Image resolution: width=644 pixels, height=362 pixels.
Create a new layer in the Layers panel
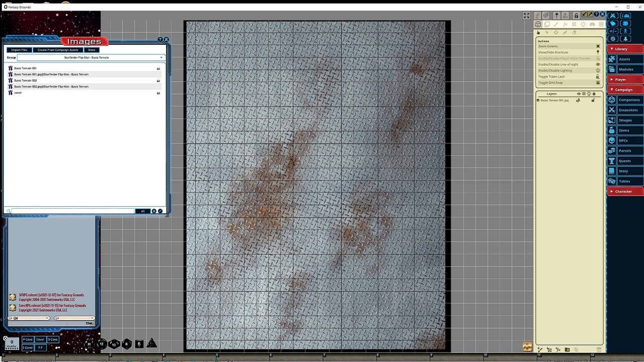540,349
